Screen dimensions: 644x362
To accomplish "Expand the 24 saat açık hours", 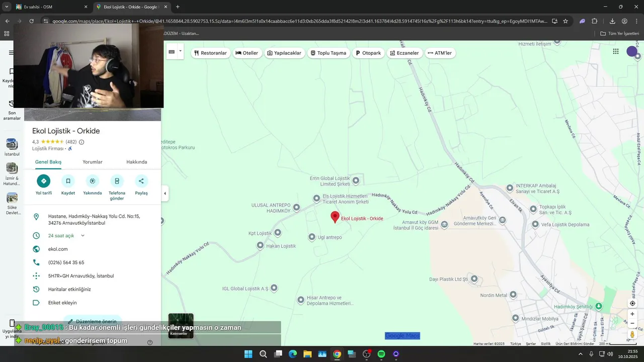I will point(83,235).
